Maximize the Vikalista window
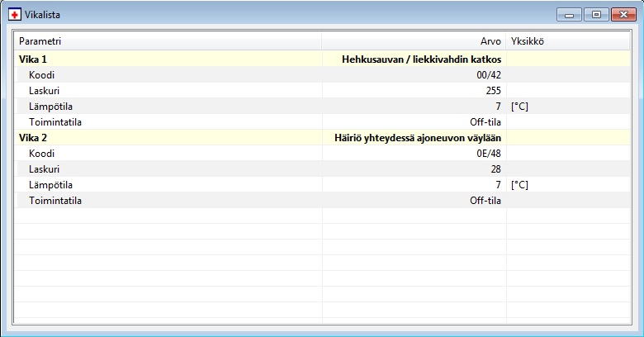Viewport: 644px width, 337px height. (x=594, y=14)
